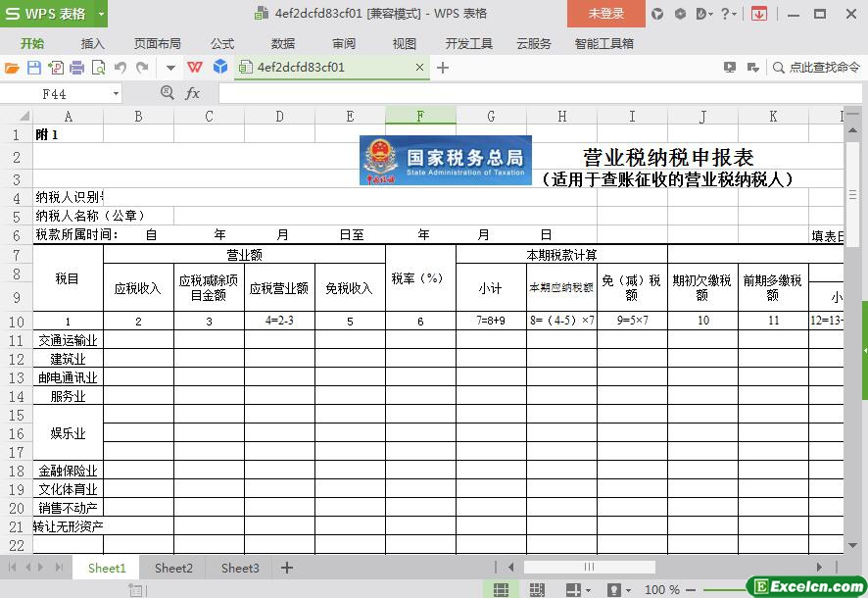The image size is (868, 598).
Task: Open the feedback icon dropdown in title bar
Action: click(x=704, y=14)
